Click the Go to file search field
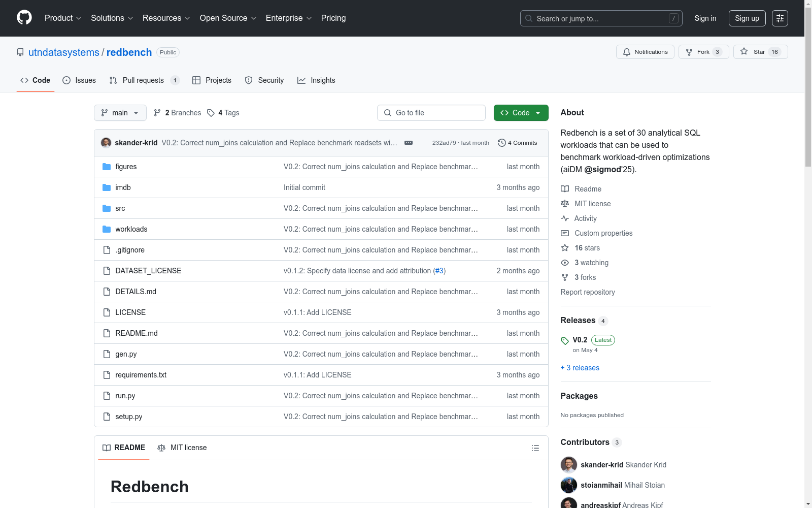 (x=431, y=113)
